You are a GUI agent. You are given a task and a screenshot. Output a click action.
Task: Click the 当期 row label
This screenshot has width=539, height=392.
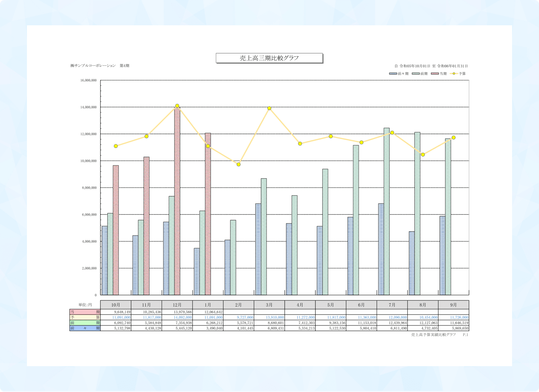[x=85, y=312]
